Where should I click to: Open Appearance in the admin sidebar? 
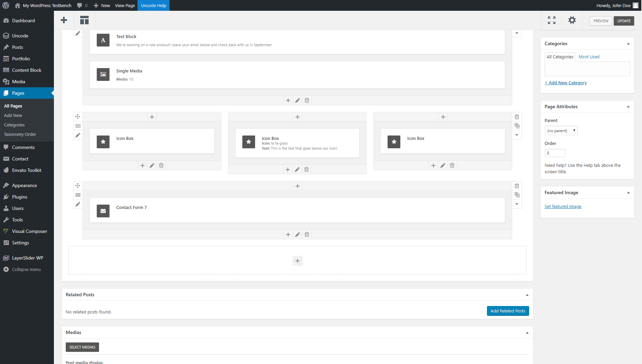tap(24, 185)
